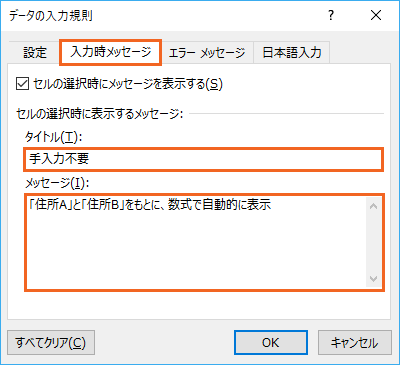Click the タイトル(T): label

(x=53, y=137)
